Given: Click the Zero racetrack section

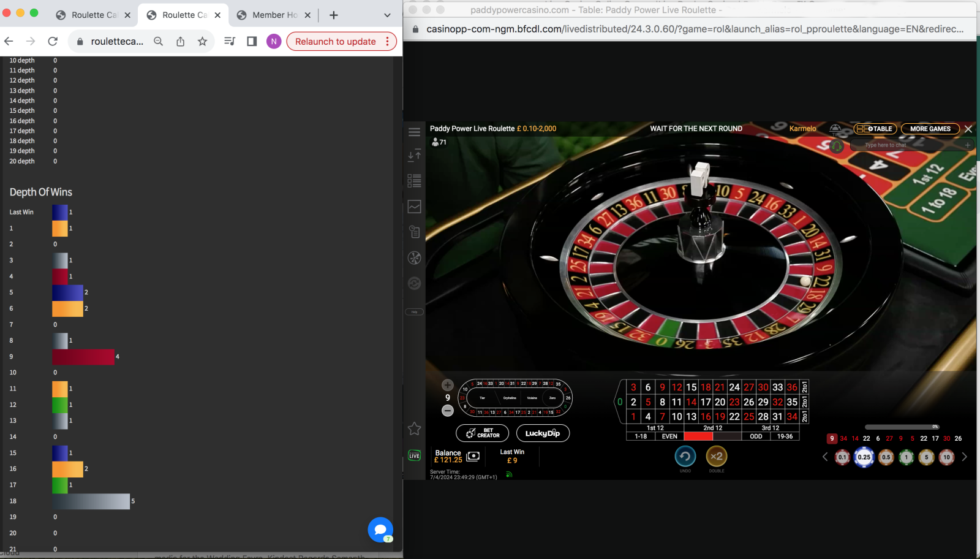Looking at the screenshot, I should [x=552, y=398].
